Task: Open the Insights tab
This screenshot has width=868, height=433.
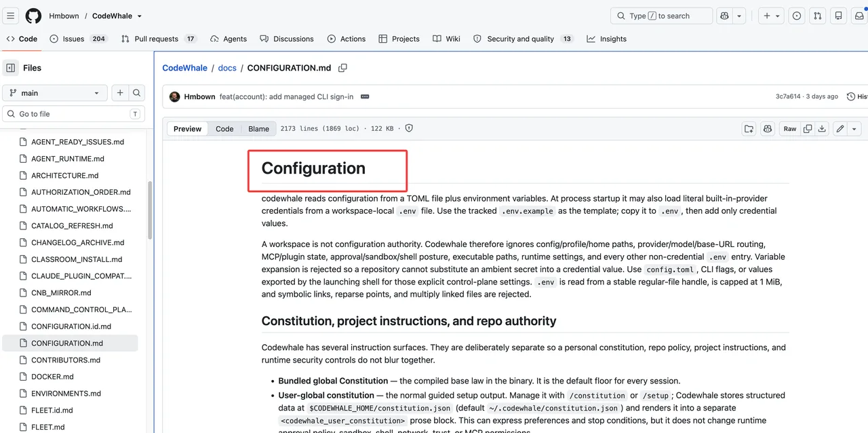Action: click(607, 39)
